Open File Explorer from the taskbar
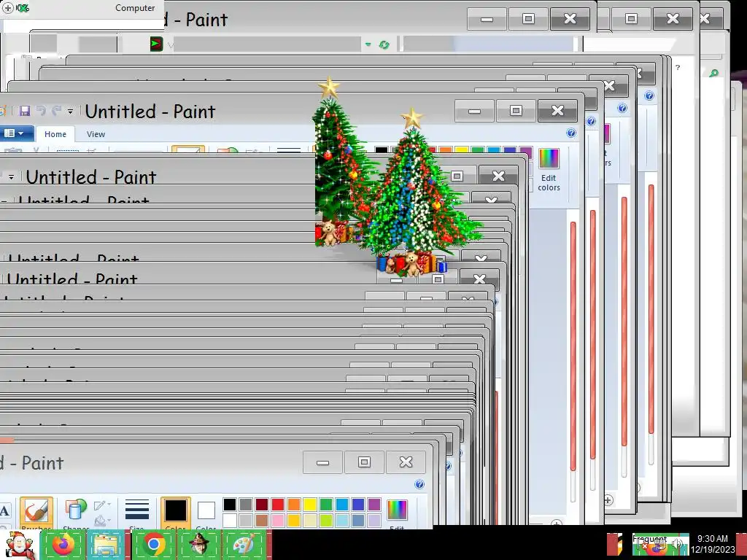Image resolution: width=747 pixels, height=560 pixels. point(106,544)
